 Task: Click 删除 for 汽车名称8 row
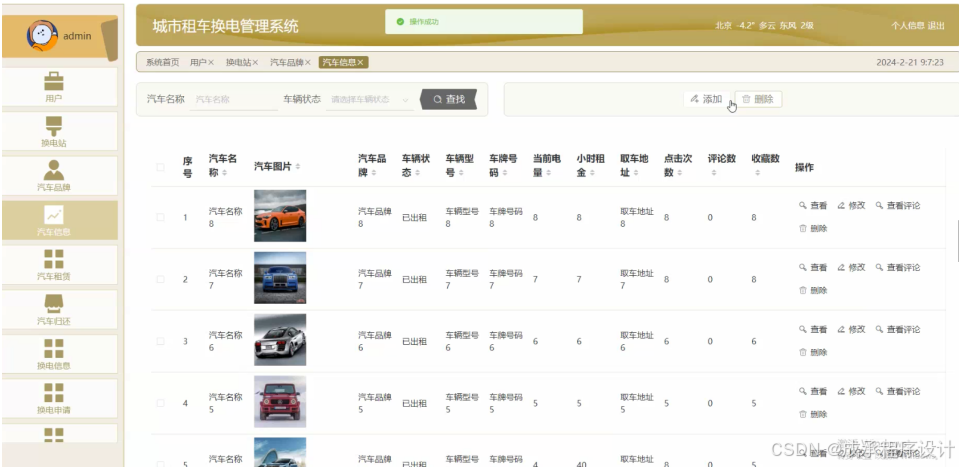[x=813, y=229]
